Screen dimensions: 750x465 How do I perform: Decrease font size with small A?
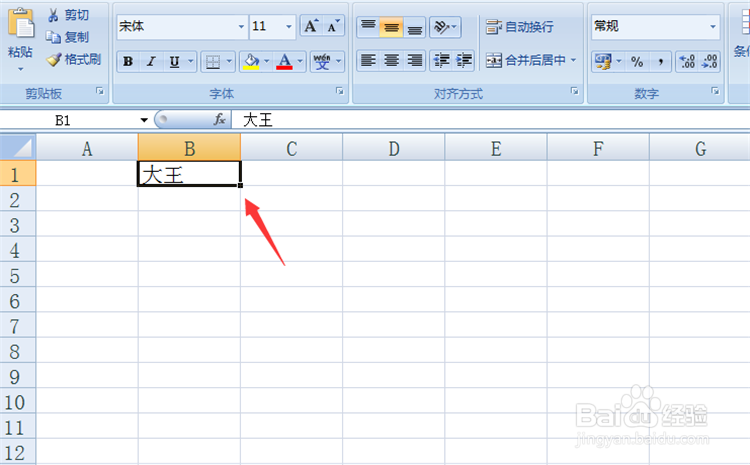[333, 26]
